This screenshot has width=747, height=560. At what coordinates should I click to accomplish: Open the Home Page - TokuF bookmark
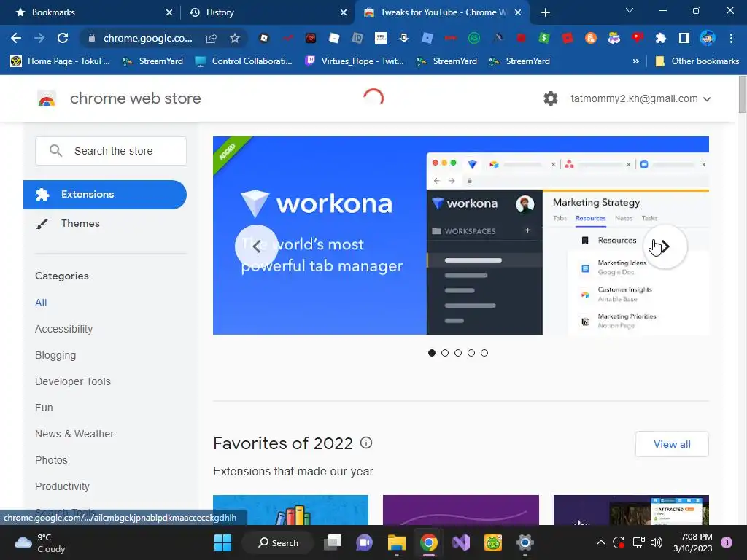[x=61, y=61]
